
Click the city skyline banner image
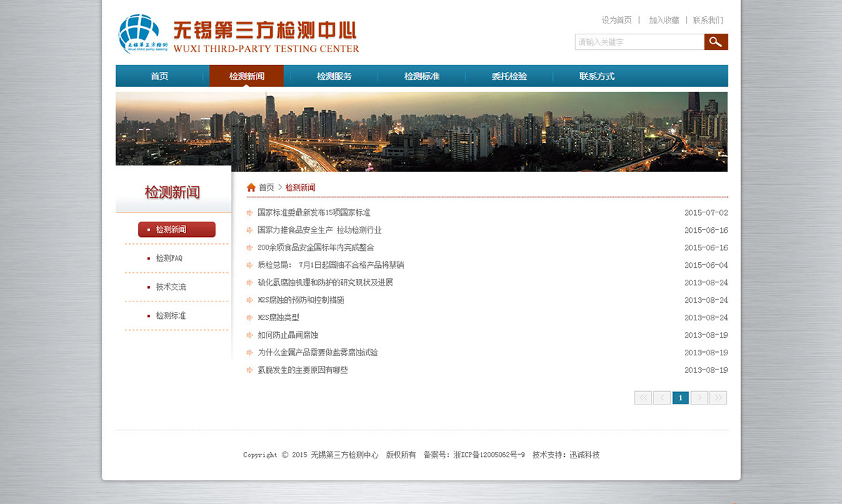[421, 131]
